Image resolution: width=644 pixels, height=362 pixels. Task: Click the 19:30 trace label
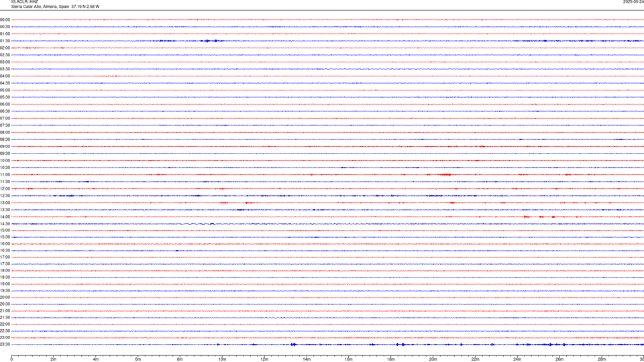coord(5,290)
